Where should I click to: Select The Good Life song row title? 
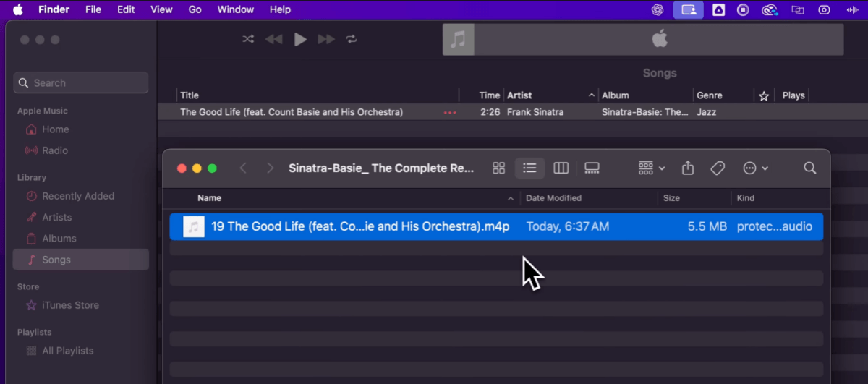(292, 112)
